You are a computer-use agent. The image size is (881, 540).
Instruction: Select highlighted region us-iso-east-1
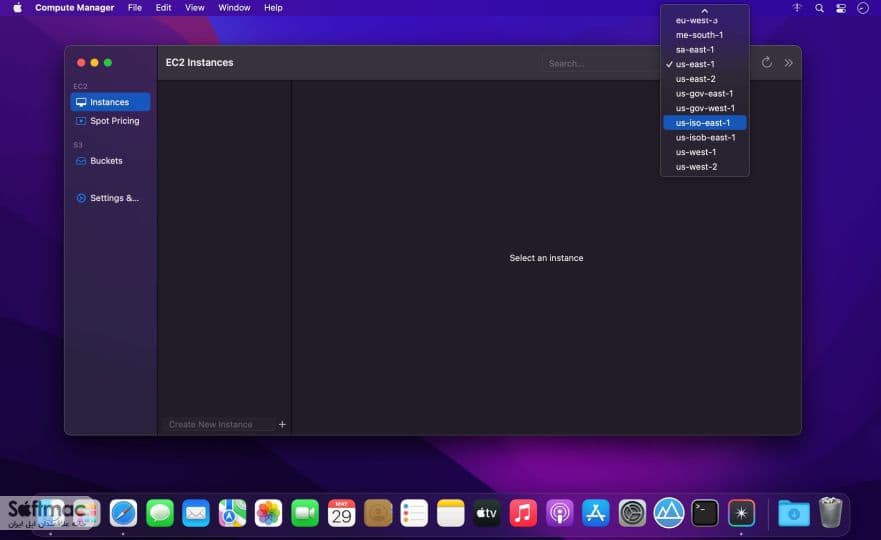705,122
